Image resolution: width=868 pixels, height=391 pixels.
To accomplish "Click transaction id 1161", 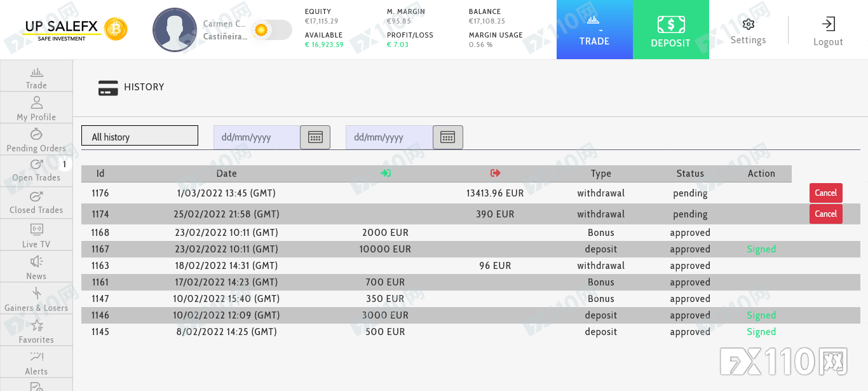I will 100,282.
